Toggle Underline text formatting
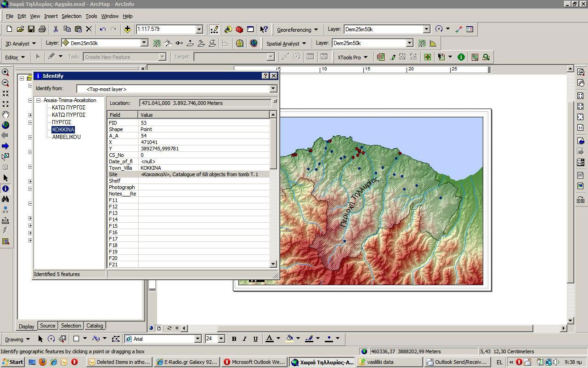The width and height of the screenshot is (588, 368). pyautogui.click(x=255, y=339)
